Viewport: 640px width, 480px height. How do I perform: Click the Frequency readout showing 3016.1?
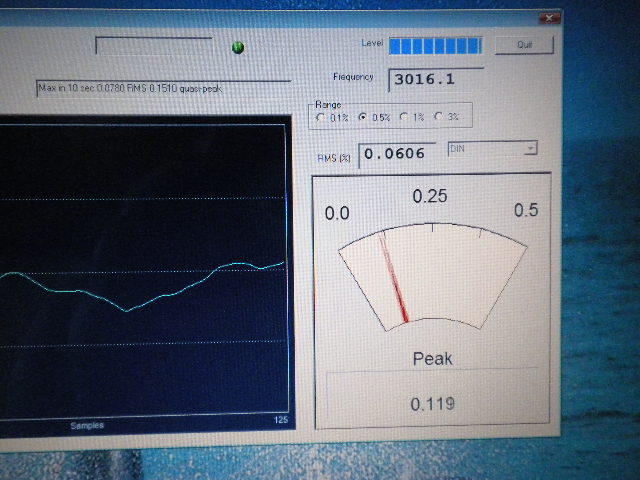[x=423, y=78]
